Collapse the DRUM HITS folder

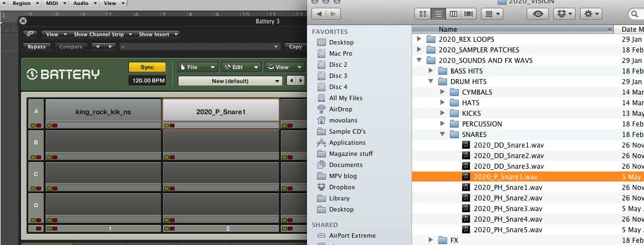coord(431,81)
